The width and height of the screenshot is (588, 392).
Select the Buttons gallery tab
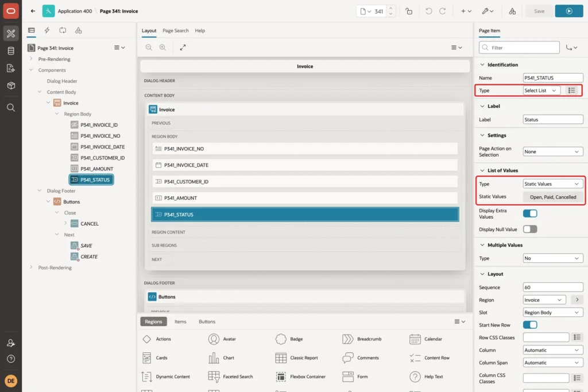pyautogui.click(x=207, y=321)
